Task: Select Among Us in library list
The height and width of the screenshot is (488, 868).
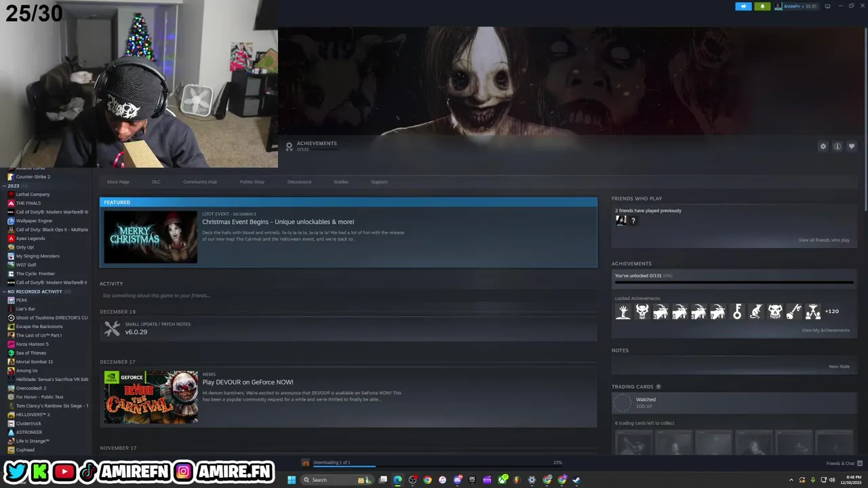Action: (x=26, y=371)
